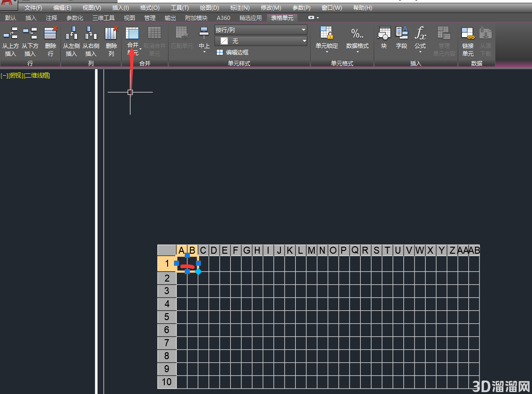Switch to the 附加模块 ribbon tab

pos(196,18)
